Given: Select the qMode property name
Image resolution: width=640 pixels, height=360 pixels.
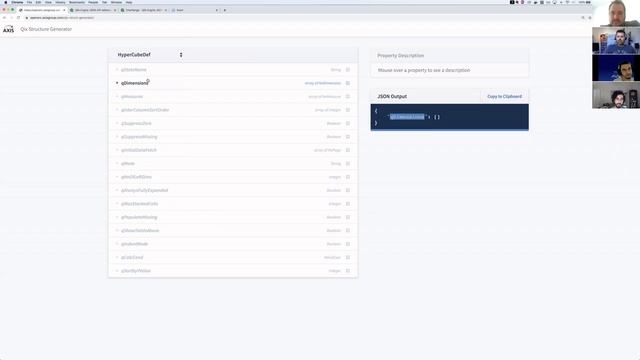Looking at the screenshot, I should pyautogui.click(x=128, y=164).
